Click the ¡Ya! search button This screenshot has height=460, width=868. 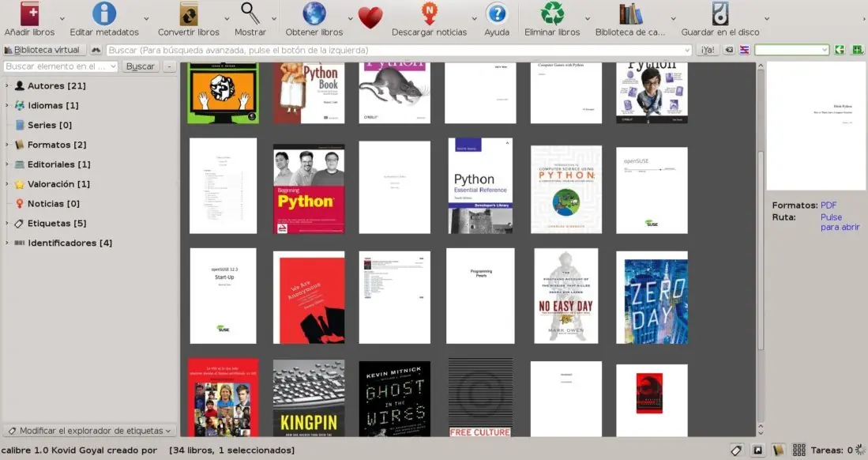(708, 50)
